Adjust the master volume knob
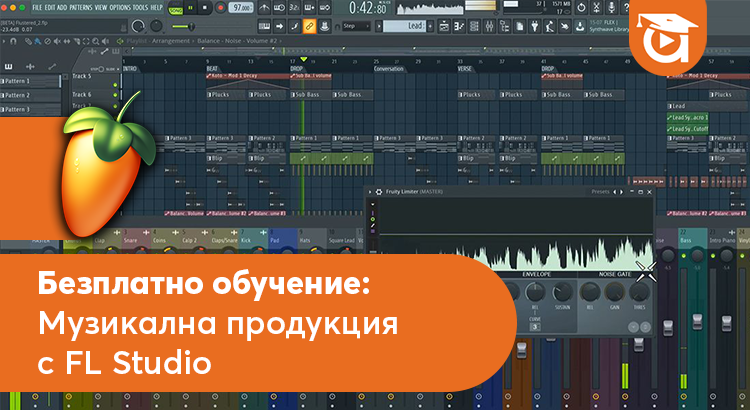 tap(138, 26)
